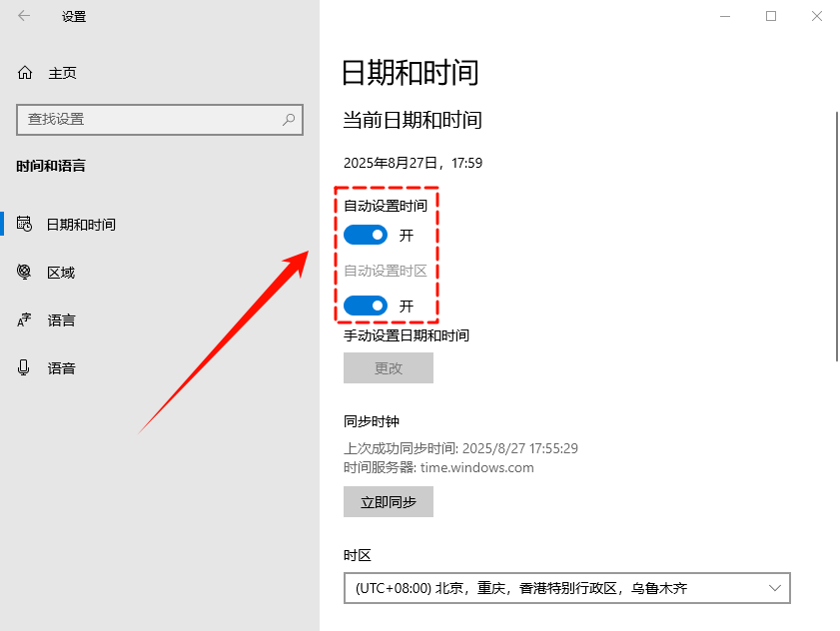
Task: Click the search magnifier icon
Action: [289, 119]
